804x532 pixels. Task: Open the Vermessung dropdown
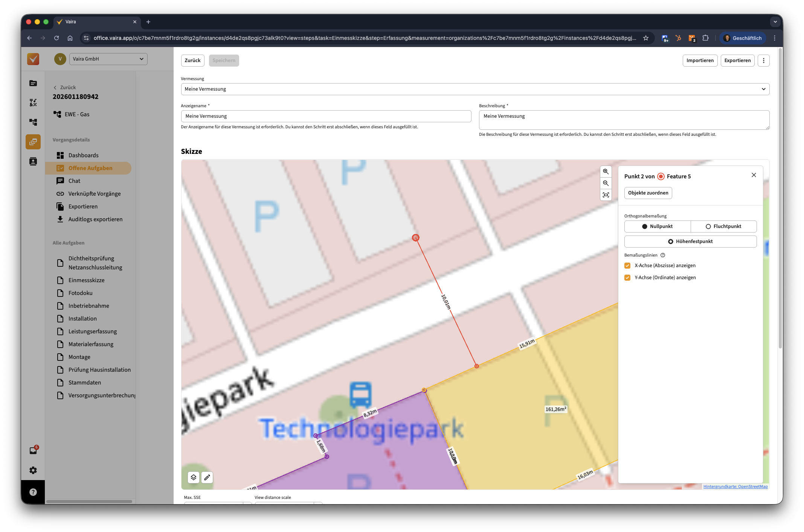(475, 89)
